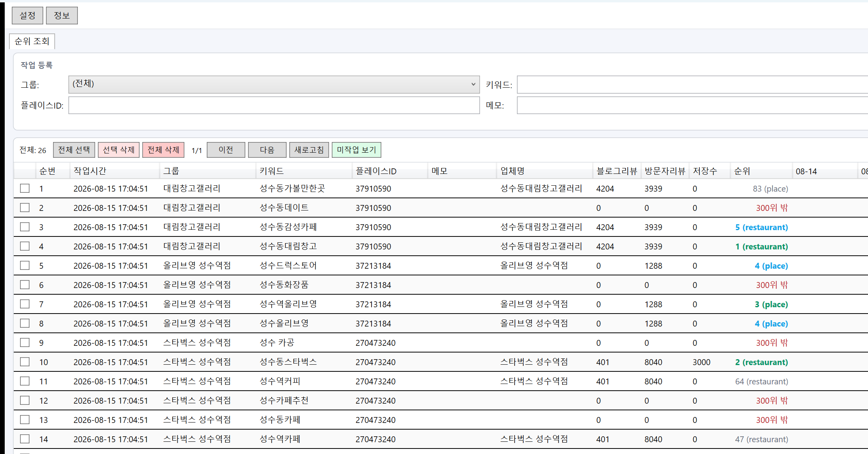Toggle checkbox for row 12 성수카페추천
The height and width of the screenshot is (454, 868).
(25, 400)
